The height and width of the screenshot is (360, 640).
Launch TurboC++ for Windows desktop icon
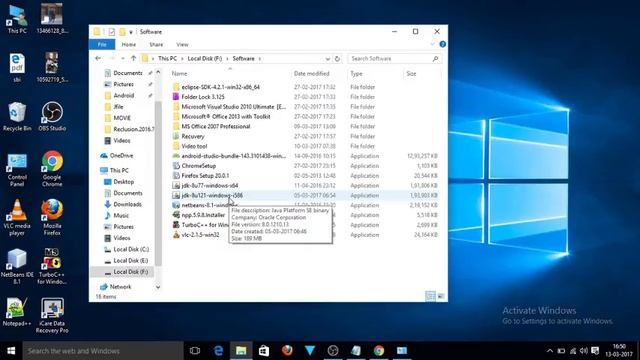(52, 267)
